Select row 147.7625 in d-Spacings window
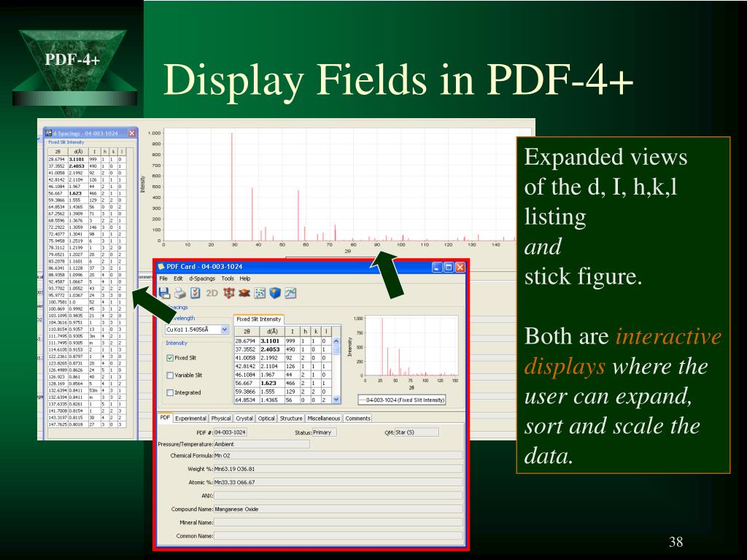747x560 pixels. [86, 424]
